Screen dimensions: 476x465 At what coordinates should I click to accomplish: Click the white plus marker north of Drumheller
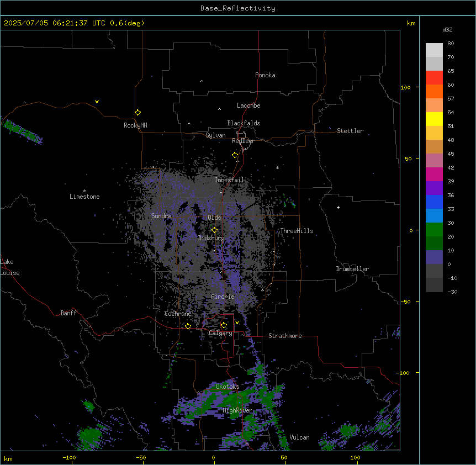coord(338,207)
